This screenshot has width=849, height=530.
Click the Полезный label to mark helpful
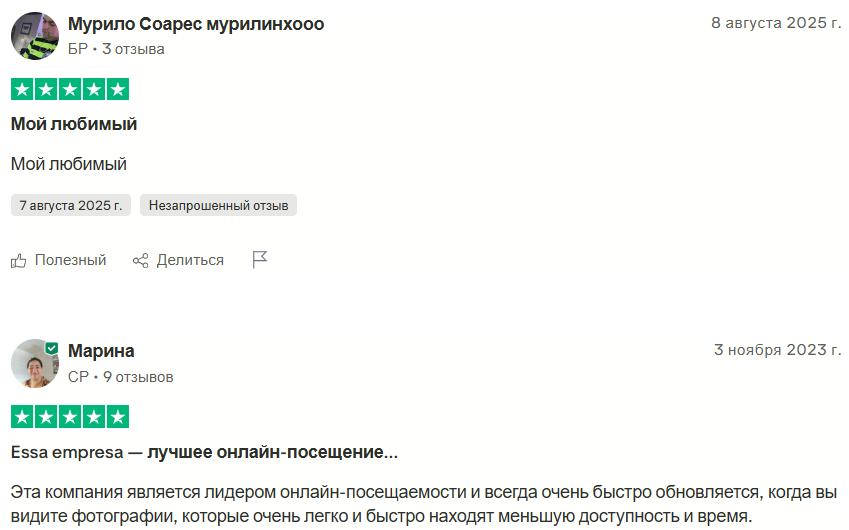point(70,260)
